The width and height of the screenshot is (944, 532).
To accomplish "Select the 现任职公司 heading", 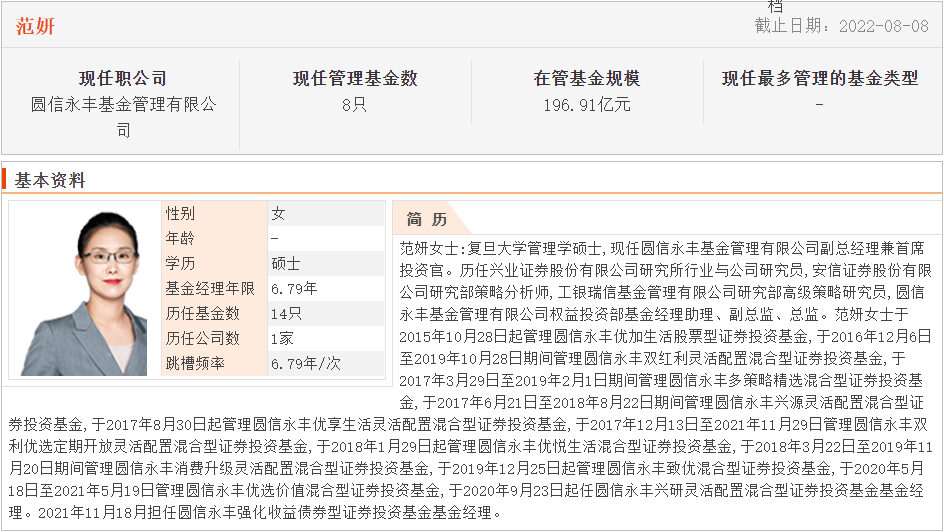I will [x=123, y=78].
